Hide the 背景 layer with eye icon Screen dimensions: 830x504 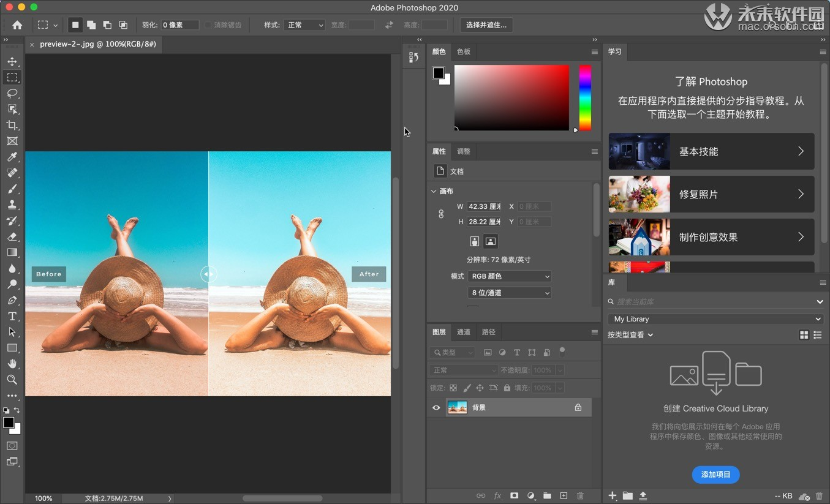pos(436,407)
